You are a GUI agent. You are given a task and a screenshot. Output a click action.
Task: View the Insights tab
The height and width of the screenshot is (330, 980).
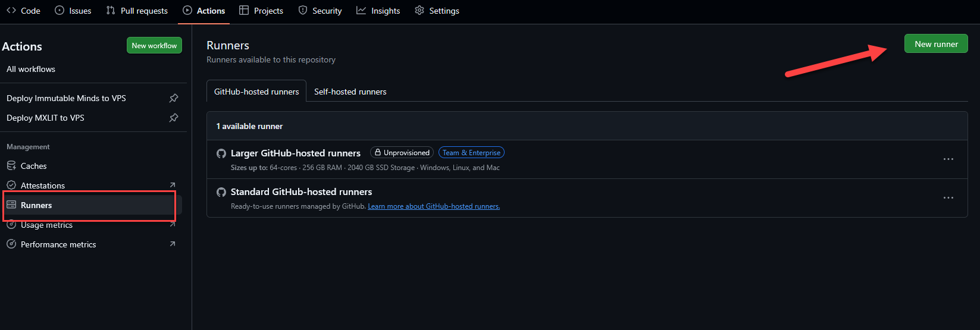tap(378, 11)
